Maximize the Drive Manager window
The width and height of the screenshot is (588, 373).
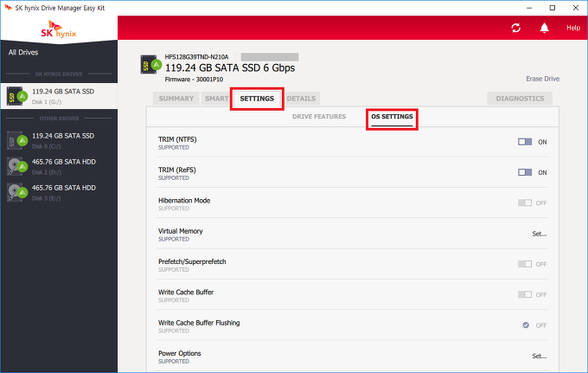pos(553,8)
